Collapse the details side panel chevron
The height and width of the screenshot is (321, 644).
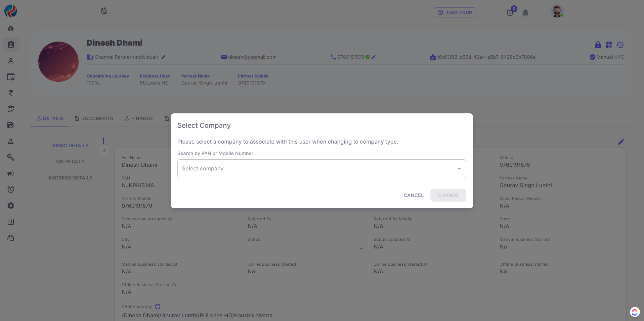click(104, 150)
